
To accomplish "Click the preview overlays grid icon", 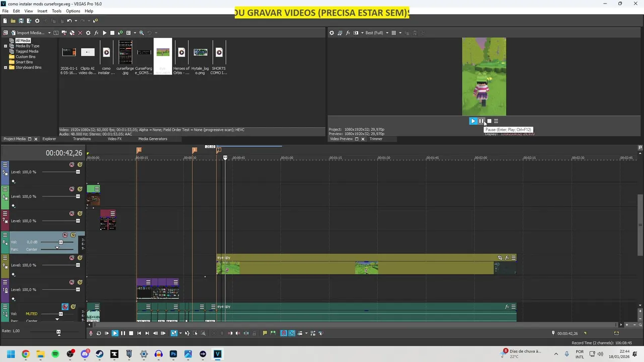I will coord(393,33).
